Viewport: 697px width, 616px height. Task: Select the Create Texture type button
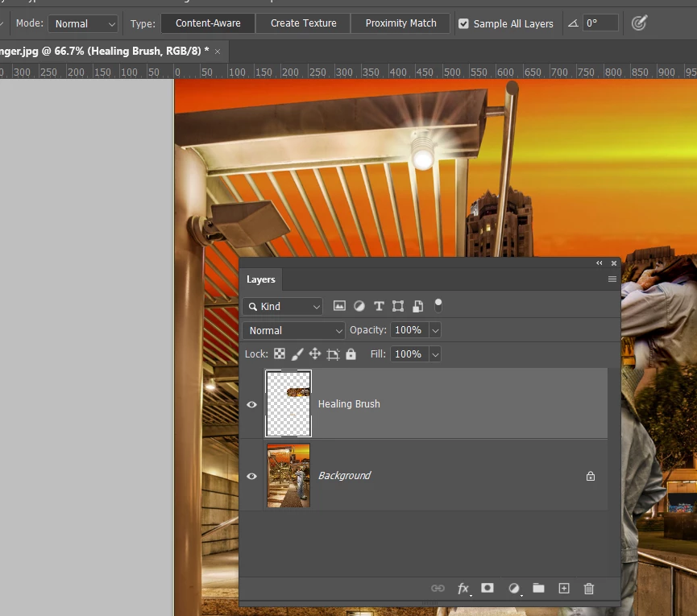303,23
